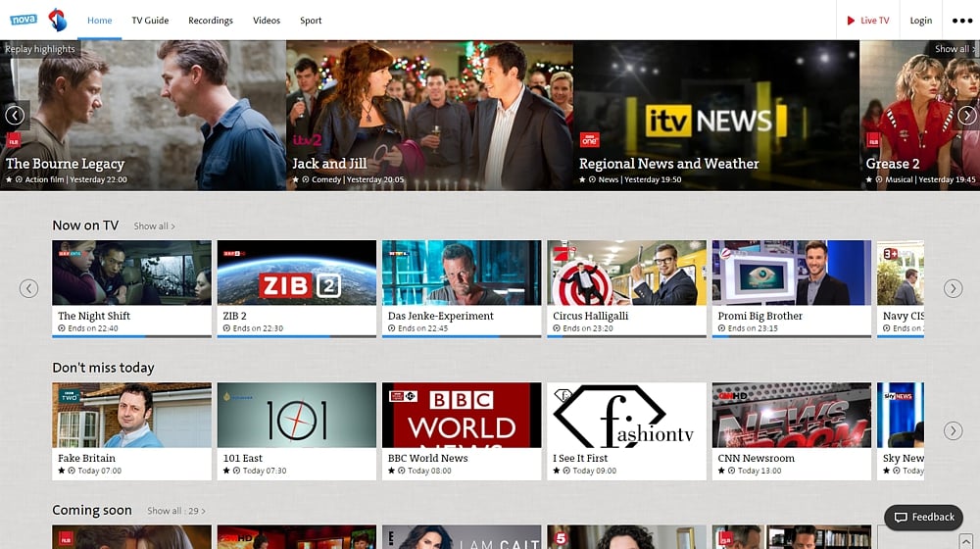This screenshot has height=549, width=980.
Task: Click the 'Now on TV' heading
Action: click(85, 225)
